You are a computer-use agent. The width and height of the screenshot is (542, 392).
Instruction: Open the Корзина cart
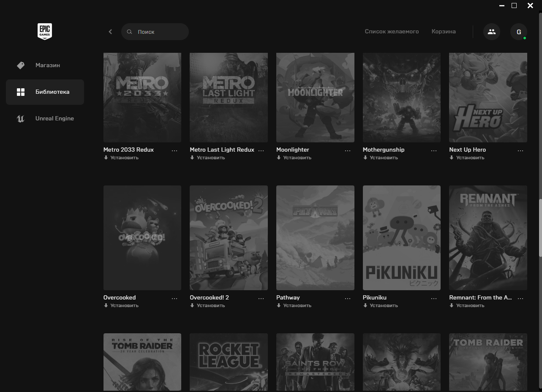(444, 32)
